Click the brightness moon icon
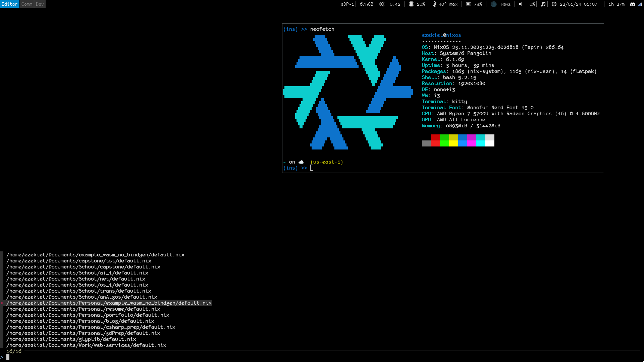Image resolution: width=644 pixels, height=362 pixels. (x=493, y=4)
